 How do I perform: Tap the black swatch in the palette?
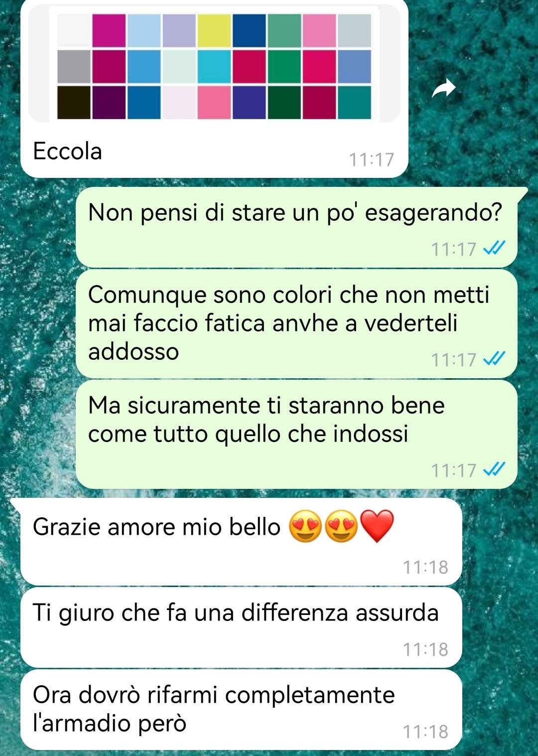click(74, 103)
